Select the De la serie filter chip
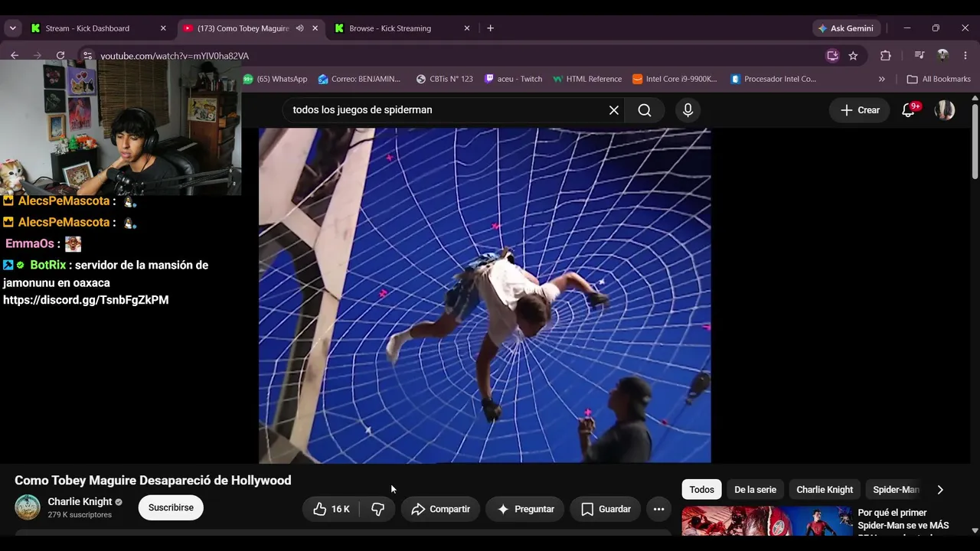This screenshot has width=980, height=551. point(755,490)
